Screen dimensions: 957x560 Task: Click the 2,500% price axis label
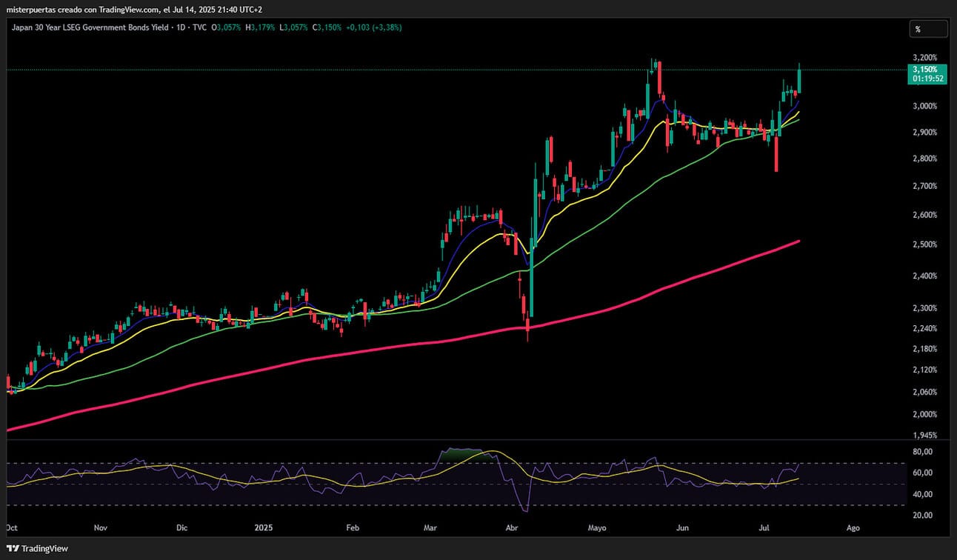926,244
